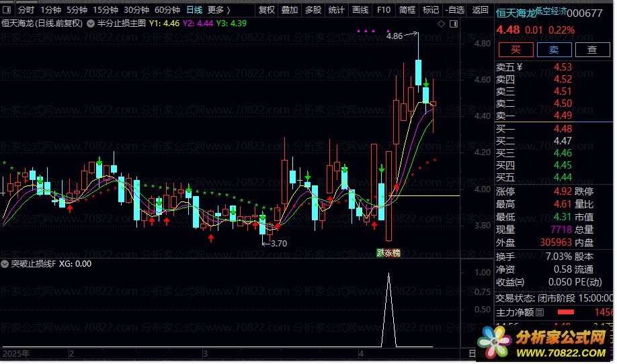
Task: Click the 4.86 high price label
Action: tap(395, 36)
